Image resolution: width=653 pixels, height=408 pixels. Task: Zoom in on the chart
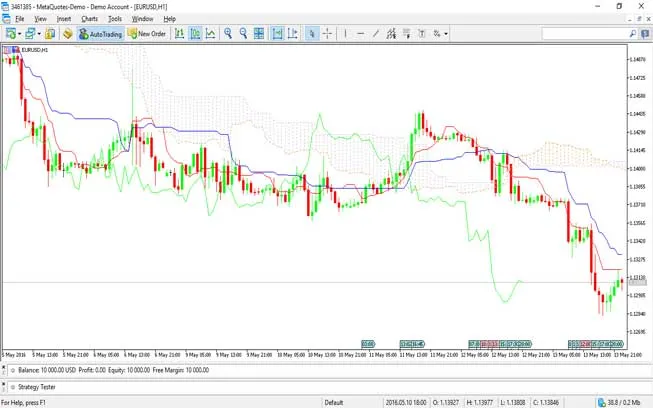pyautogui.click(x=228, y=34)
